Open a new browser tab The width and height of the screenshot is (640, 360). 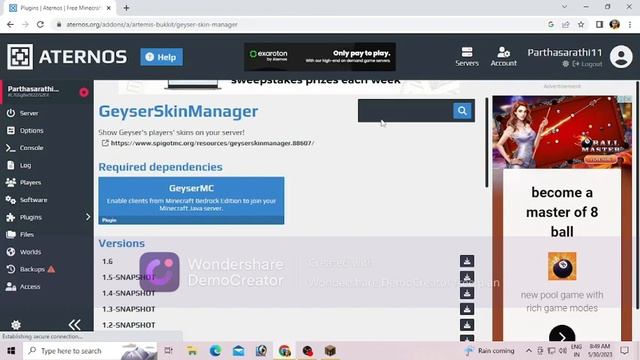tap(126, 8)
